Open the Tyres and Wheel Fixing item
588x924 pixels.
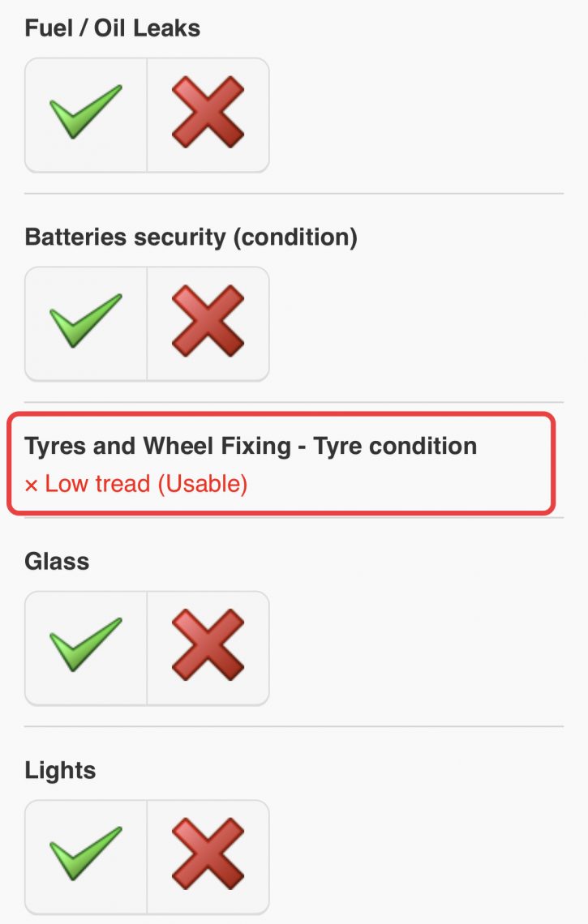pos(281,463)
